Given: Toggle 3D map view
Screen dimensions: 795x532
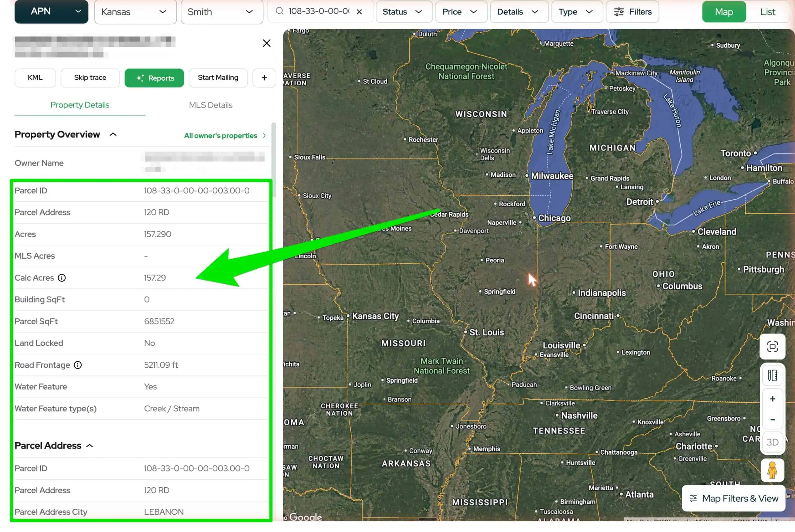Looking at the screenshot, I should [x=772, y=443].
